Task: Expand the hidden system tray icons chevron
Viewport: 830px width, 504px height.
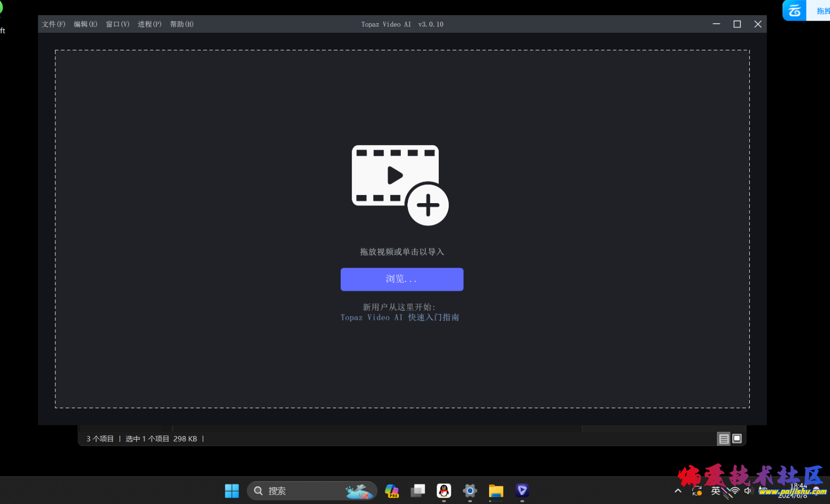Action: point(678,491)
